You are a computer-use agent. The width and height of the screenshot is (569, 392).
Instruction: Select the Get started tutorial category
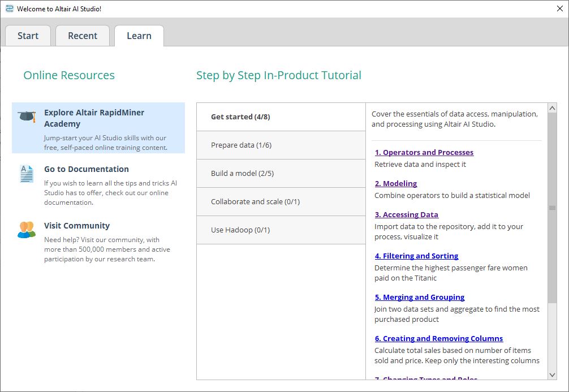click(x=240, y=117)
